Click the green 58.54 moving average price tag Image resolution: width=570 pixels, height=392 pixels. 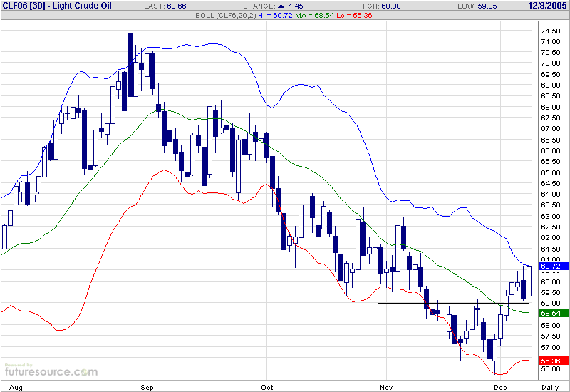(x=552, y=314)
